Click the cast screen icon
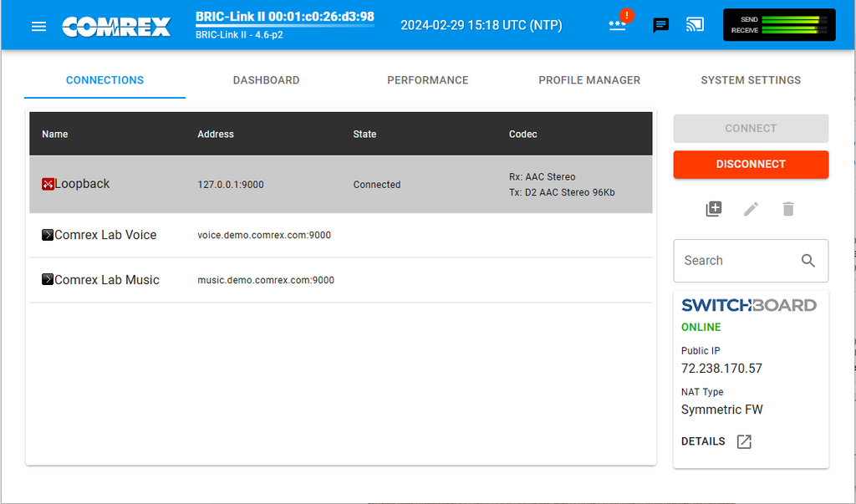Screen dimensions: 856x504 pos(695,24)
